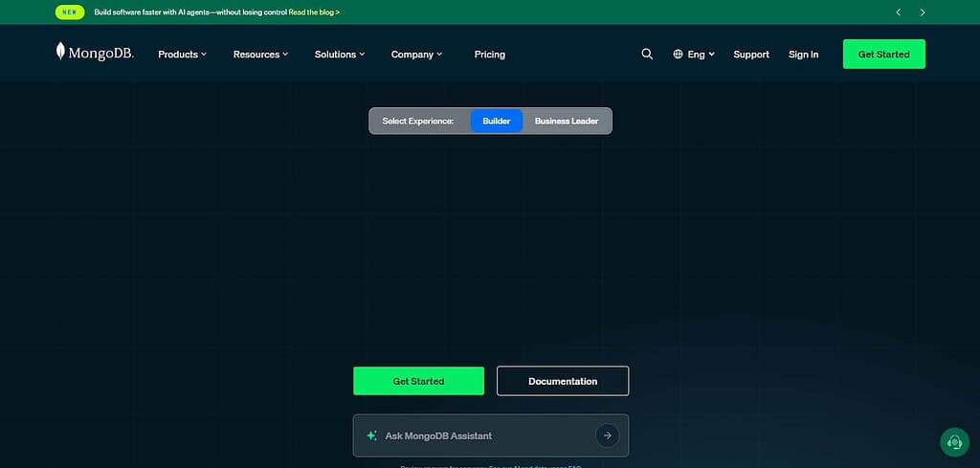This screenshot has height=468, width=980.
Task: Select the Builder experience
Action: coord(497,121)
